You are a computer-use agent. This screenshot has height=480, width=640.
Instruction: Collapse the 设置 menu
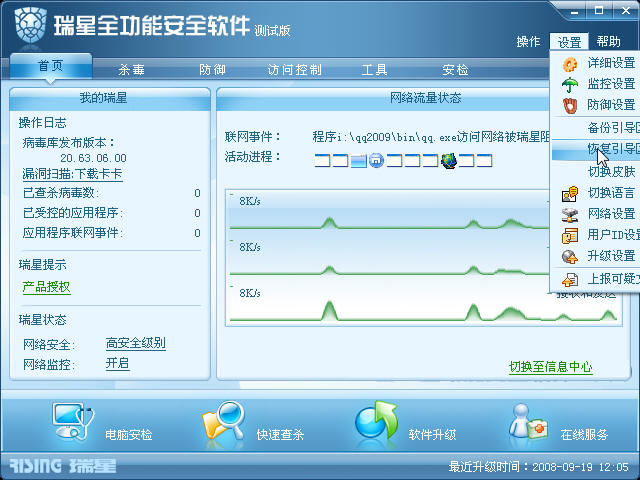coord(569,42)
